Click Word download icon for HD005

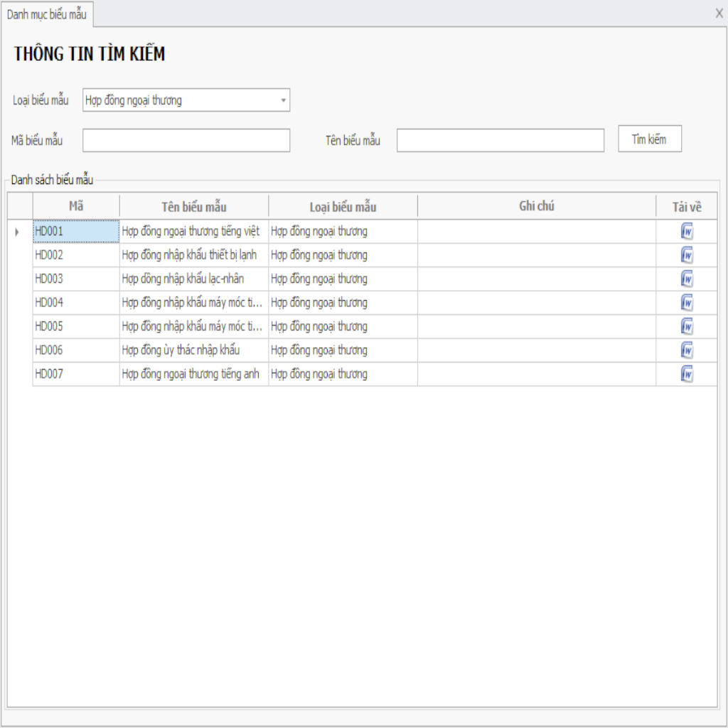[x=687, y=327]
